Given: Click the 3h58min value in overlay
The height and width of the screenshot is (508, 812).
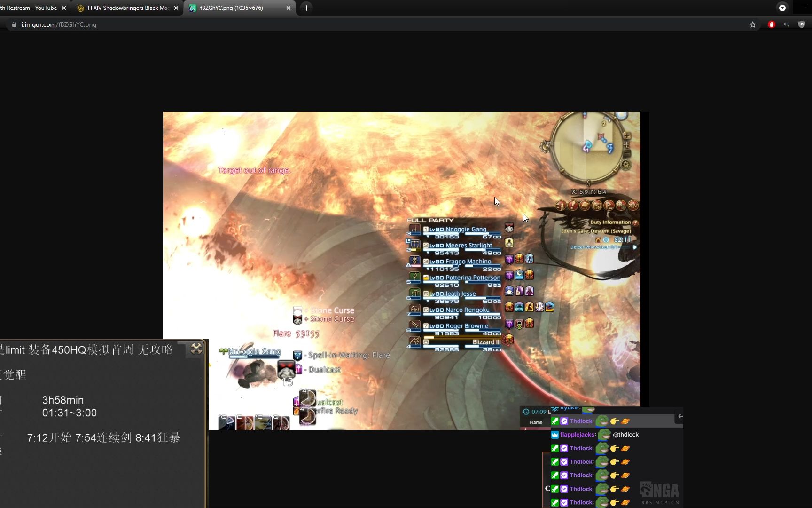Looking at the screenshot, I should pyautogui.click(x=63, y=400).
